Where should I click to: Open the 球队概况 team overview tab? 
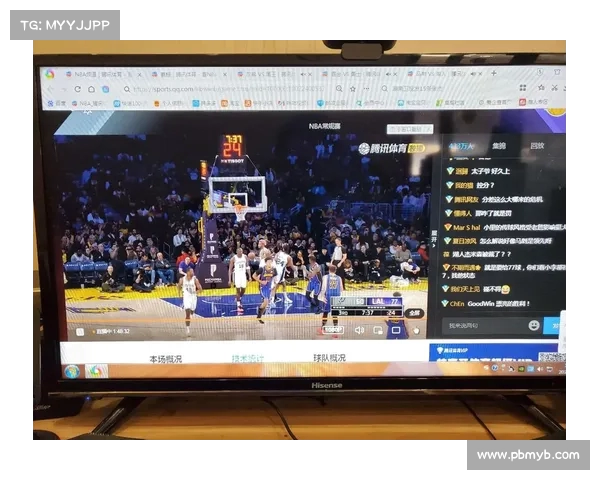tap(329, 358)
